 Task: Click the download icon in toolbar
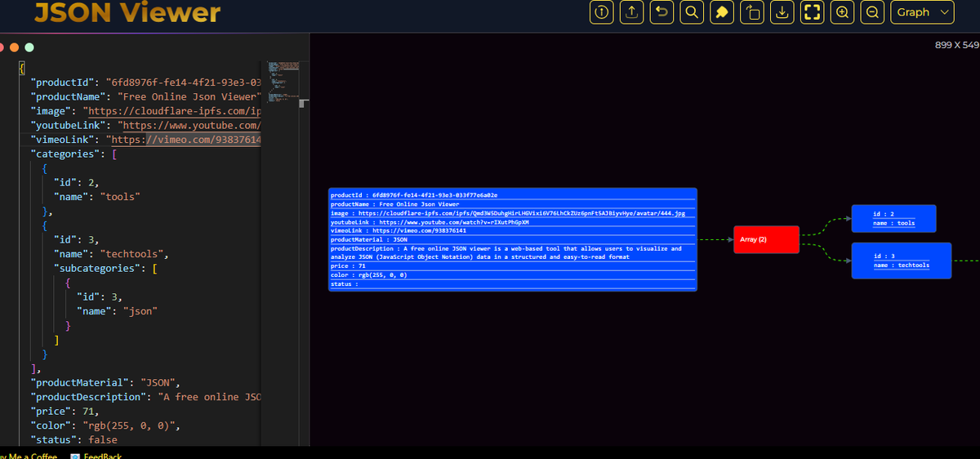(782, 12)
